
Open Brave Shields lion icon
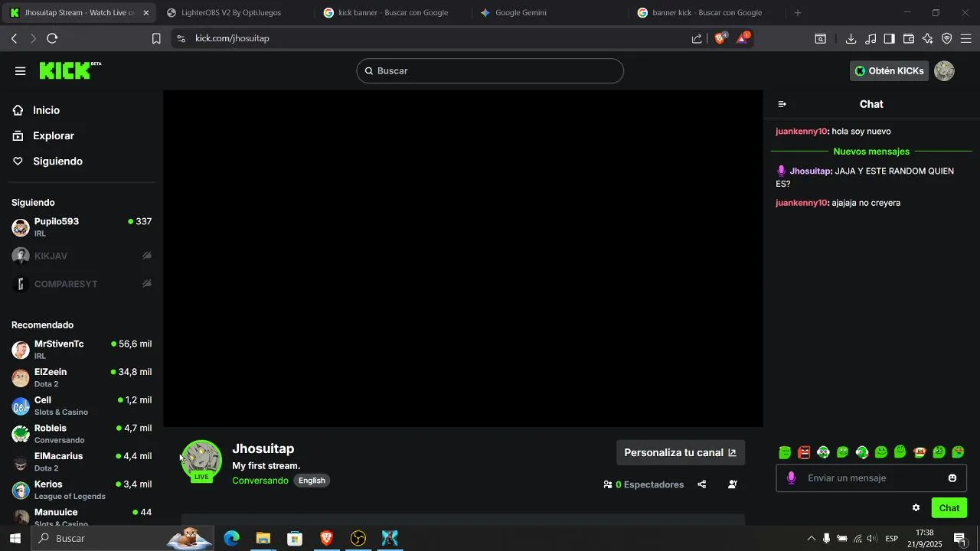pyautogui.click(x=720, y=38)
